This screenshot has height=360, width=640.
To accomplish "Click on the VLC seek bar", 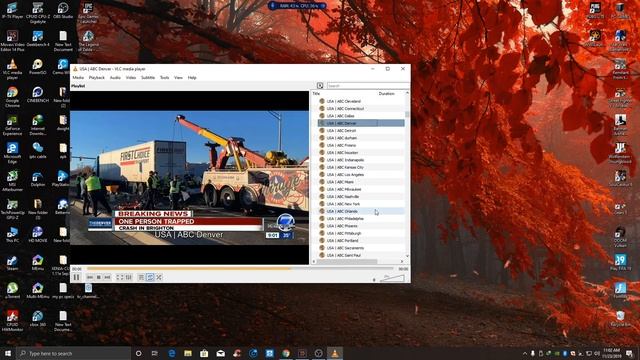I will (240, 269).
